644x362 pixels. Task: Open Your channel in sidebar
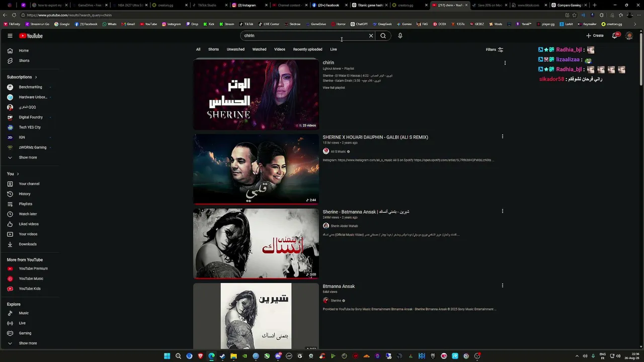click(x=30, y=184)
